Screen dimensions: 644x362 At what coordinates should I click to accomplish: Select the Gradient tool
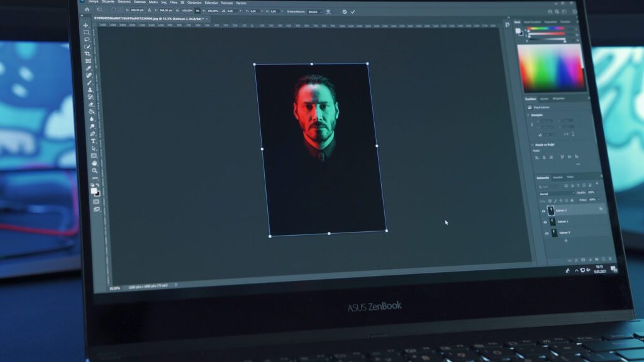point(91,112)
